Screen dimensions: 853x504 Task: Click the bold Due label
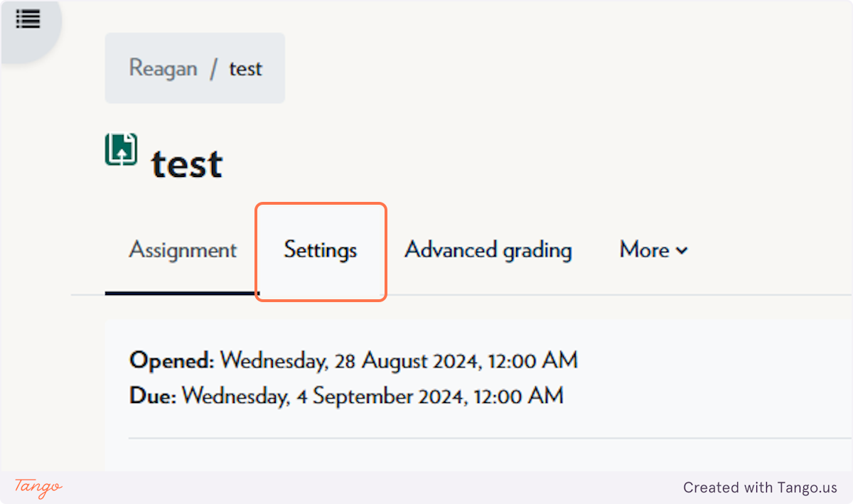pos(152,395)
